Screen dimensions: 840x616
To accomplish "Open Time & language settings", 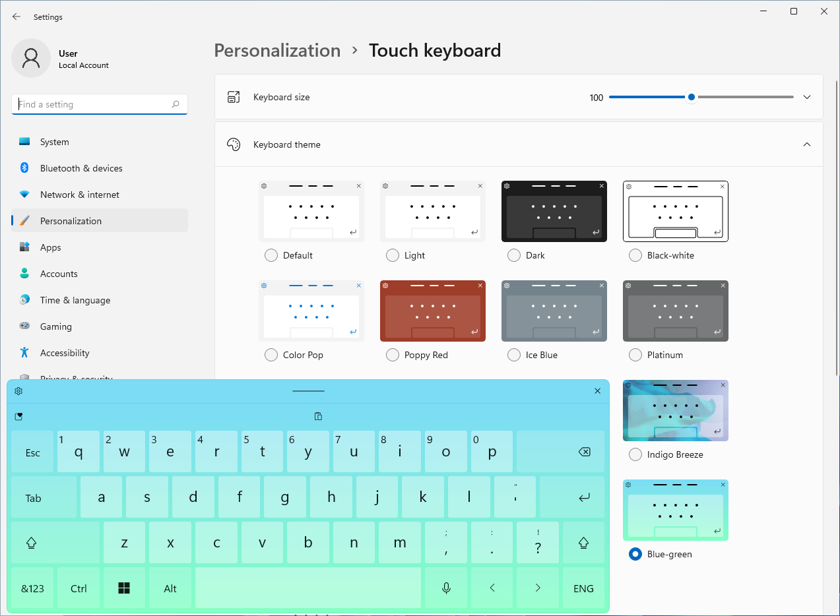I will [x=75, y=299].
